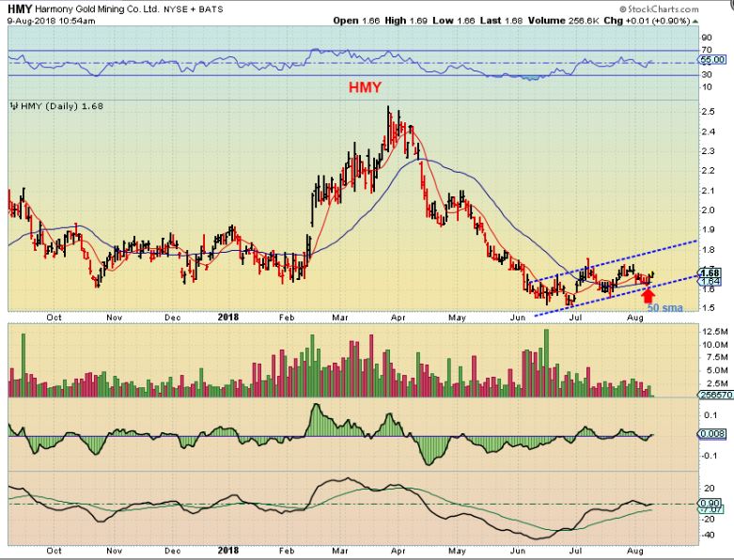Screen dimensions: 734x560
Task: Click the '1.8' price axis label
Action: pos(709,249)
